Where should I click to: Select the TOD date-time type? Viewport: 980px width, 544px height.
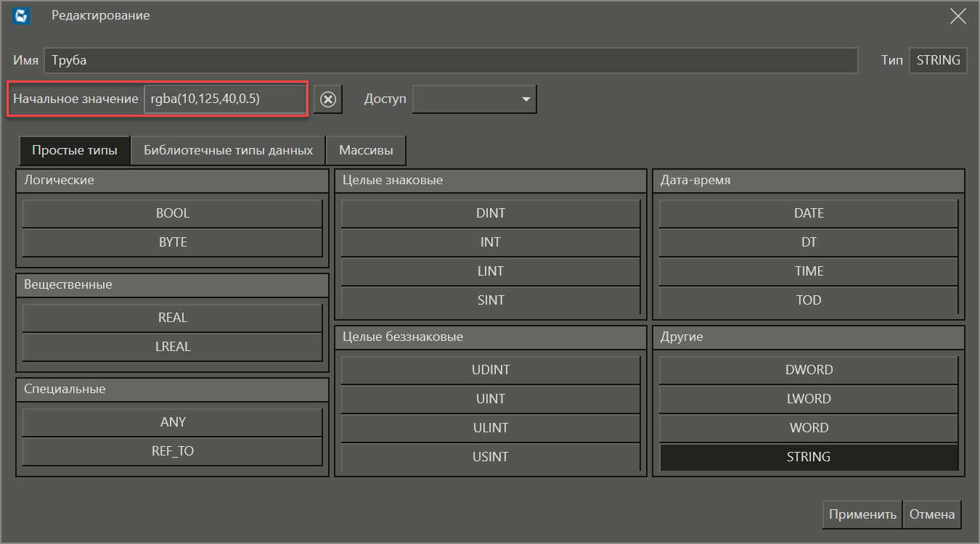(809, 300)
